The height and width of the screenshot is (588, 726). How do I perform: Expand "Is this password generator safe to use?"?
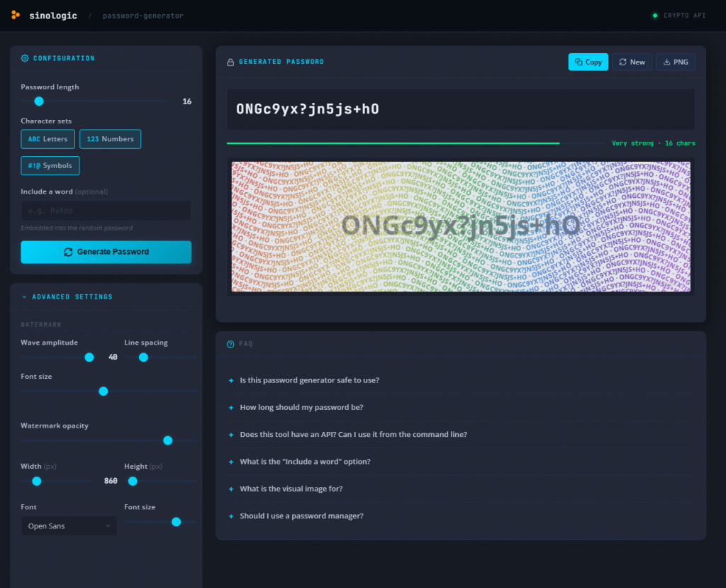click(309, 380)
